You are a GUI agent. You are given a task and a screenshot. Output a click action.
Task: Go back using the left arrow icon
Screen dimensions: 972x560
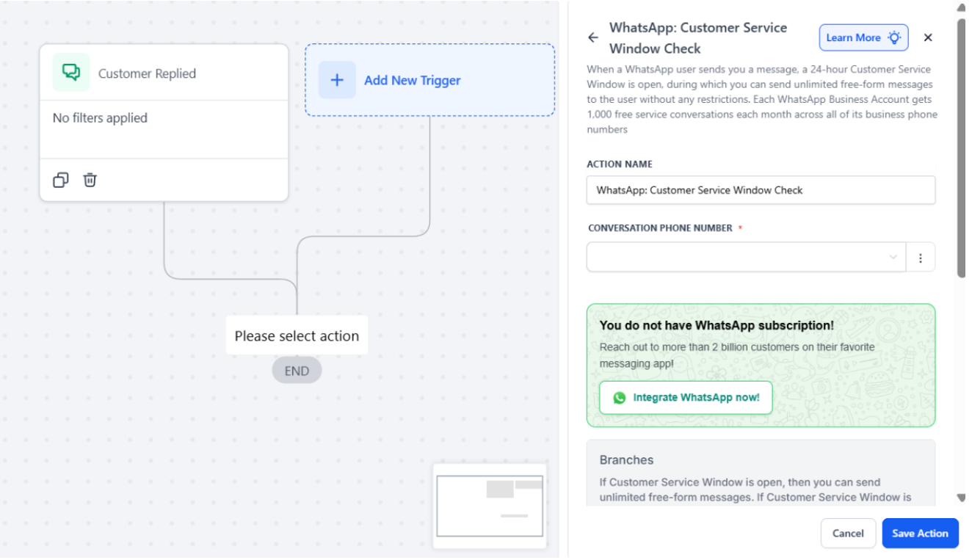(x=593, y=37)
